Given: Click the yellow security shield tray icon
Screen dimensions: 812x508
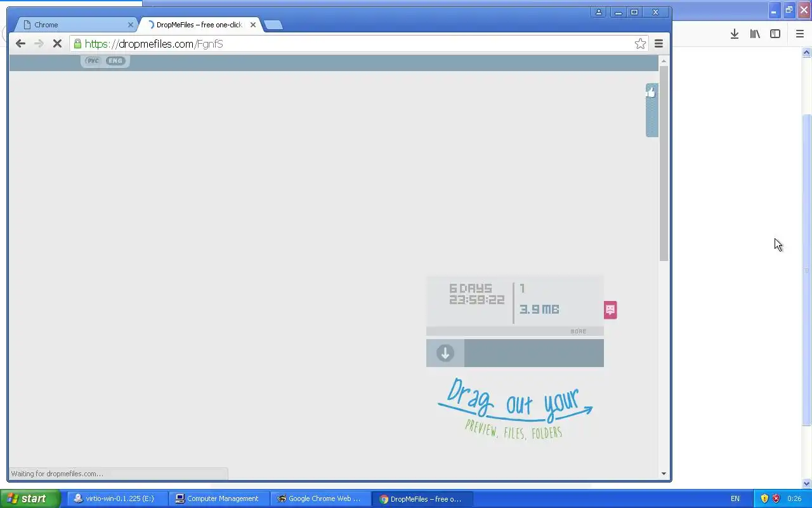Looking at the screenshot, I should pyautogui.click(x=764, y=498).
